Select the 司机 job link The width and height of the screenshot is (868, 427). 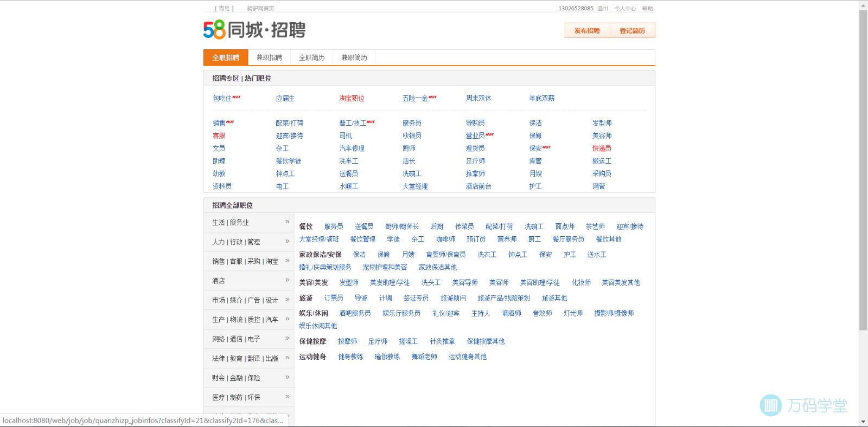346,135
